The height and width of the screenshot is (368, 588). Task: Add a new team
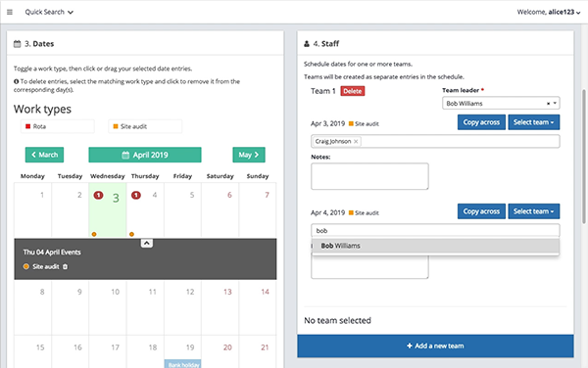(435, 345)
